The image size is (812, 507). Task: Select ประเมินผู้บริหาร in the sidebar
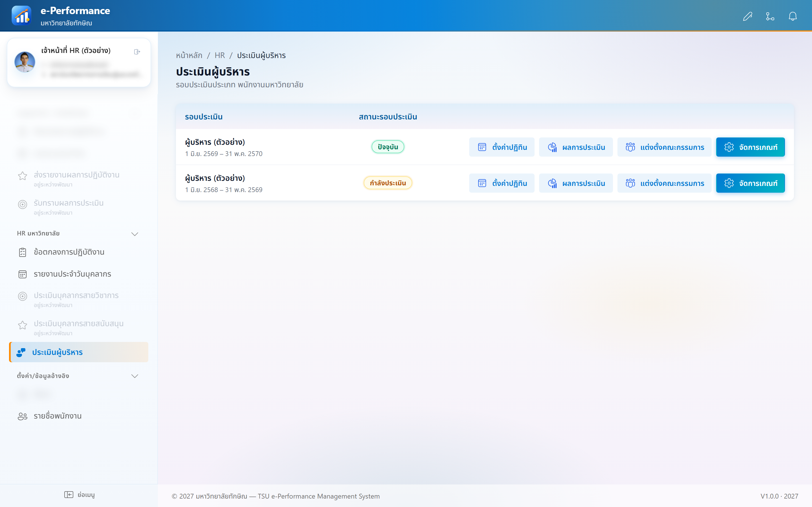pyautogui.click(x=78, y=352)
